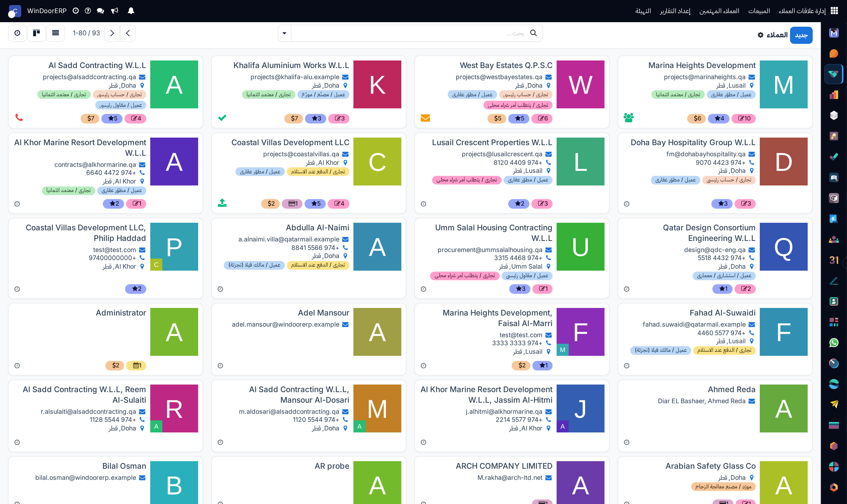Click email design@qdc-eng.qa
847x504 pixels.
pos(714,250)
